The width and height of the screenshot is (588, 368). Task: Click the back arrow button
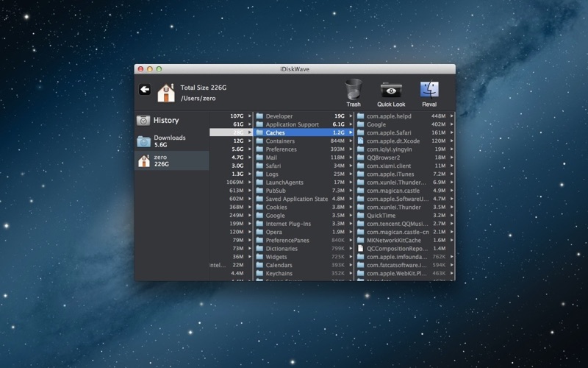click(145, 89)
